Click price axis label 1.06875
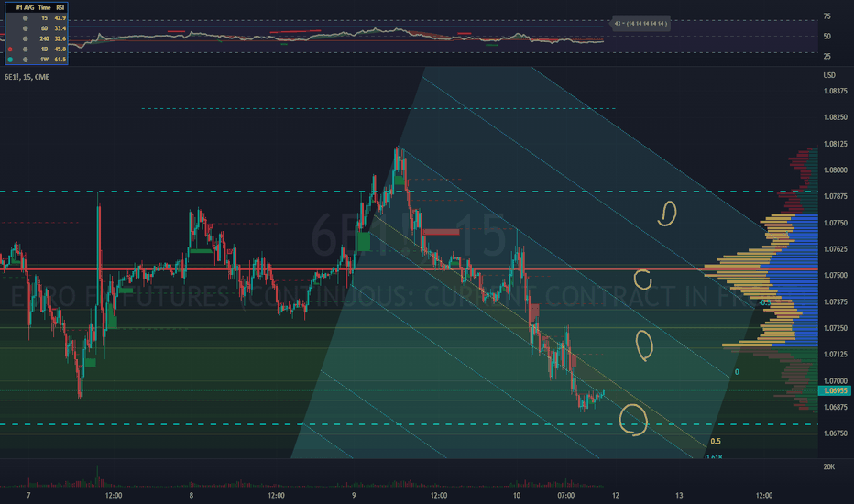 click(835, 407)
